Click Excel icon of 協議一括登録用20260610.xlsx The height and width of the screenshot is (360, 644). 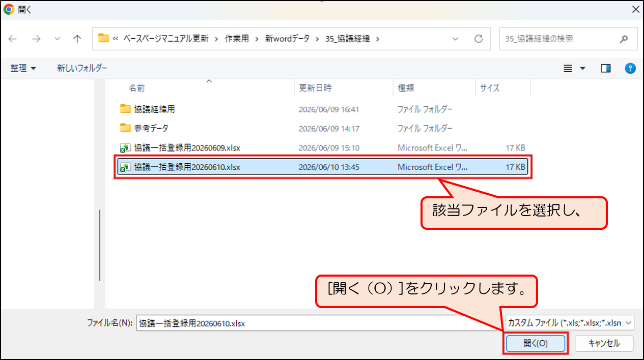point(125,167)
